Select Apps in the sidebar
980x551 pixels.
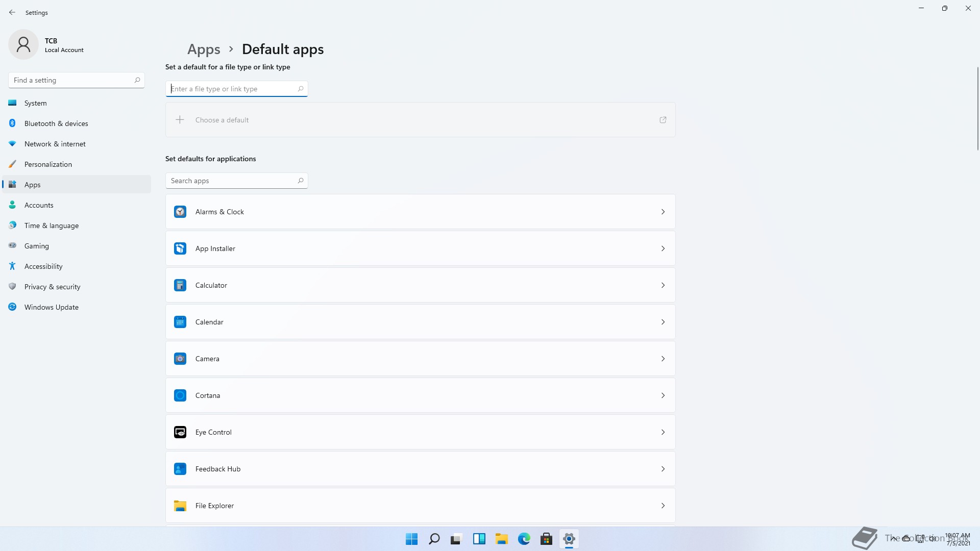(x=77, y=185)
